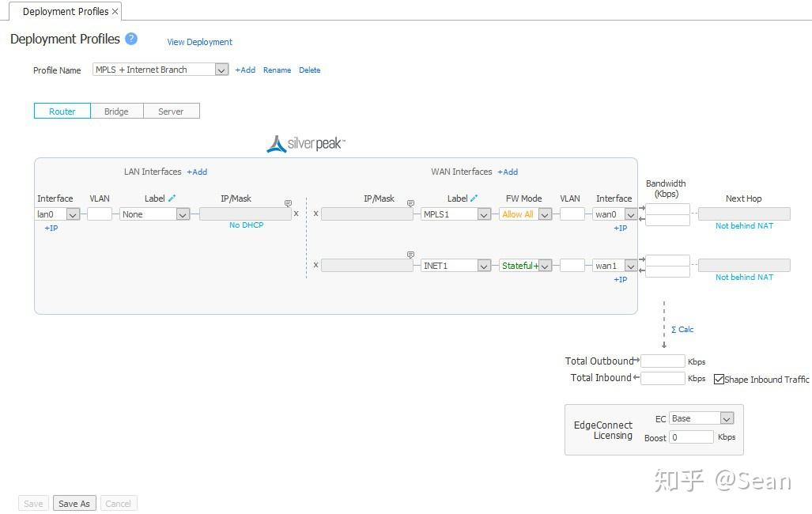Open the EdgeConnect EC license dropdown

click(727, 418)
